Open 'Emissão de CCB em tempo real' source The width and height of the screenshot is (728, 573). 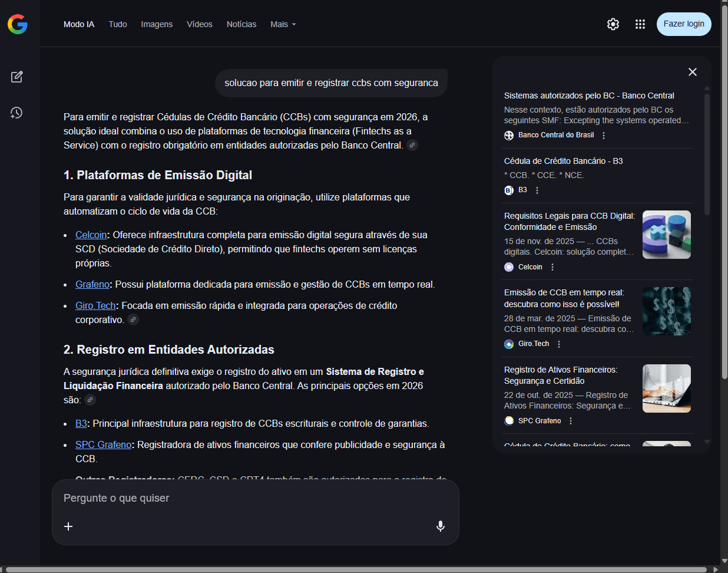tap(564, 298)
